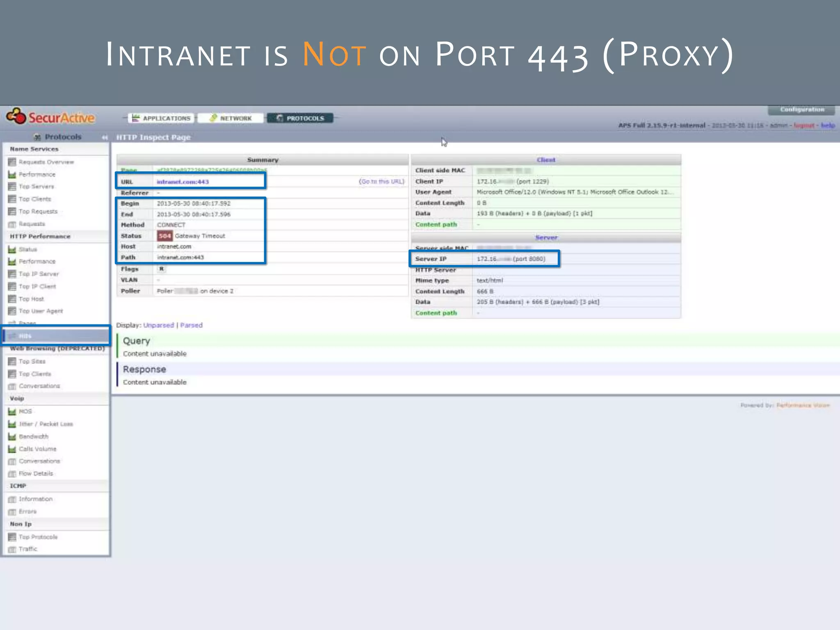Click the Traffic table icon
840x630 pixels.
tap(12, 549)
